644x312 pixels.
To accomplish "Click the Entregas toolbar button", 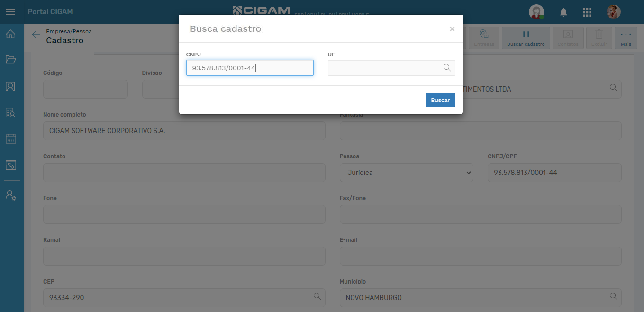I will point(484,38).
